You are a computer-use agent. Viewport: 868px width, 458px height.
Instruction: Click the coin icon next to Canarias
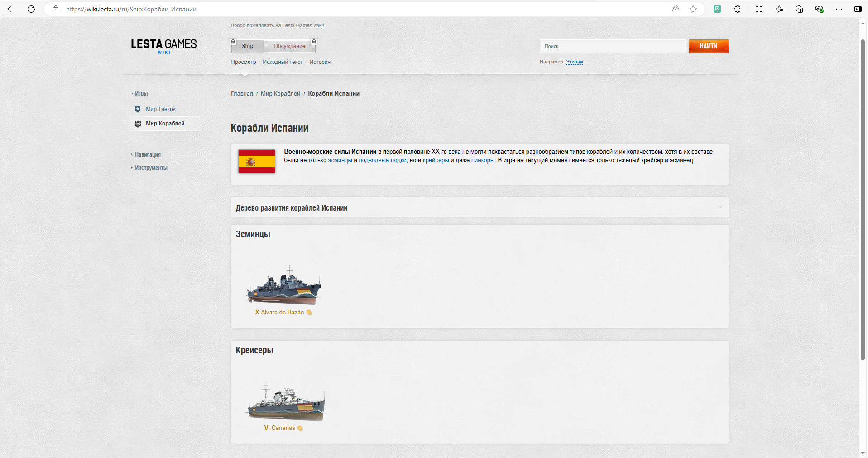coord(300,428)
